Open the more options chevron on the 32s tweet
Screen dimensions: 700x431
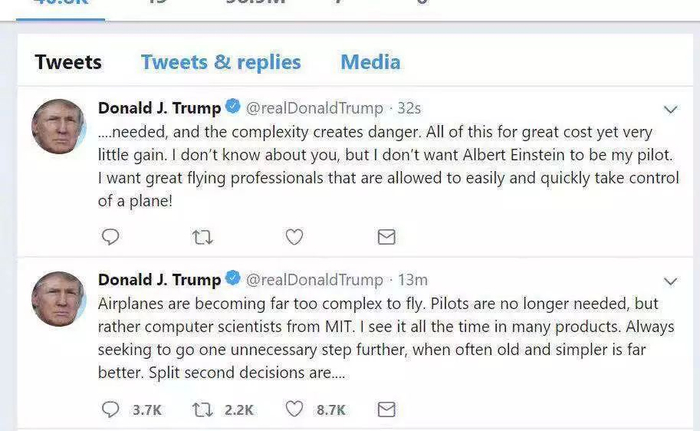(x=671, y=109)
